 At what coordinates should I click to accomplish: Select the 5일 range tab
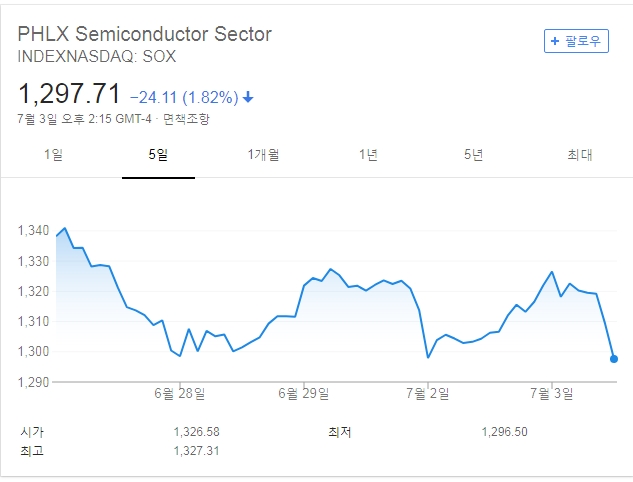(158, 154)
